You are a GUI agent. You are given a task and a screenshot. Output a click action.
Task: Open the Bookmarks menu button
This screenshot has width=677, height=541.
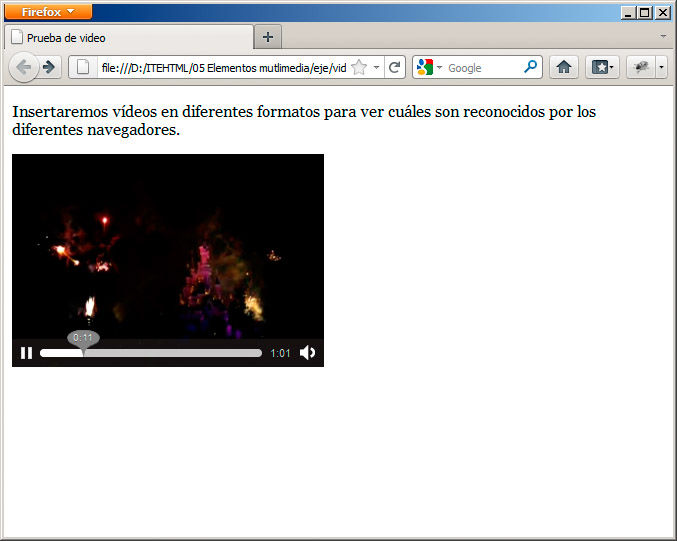coord(602,67)
